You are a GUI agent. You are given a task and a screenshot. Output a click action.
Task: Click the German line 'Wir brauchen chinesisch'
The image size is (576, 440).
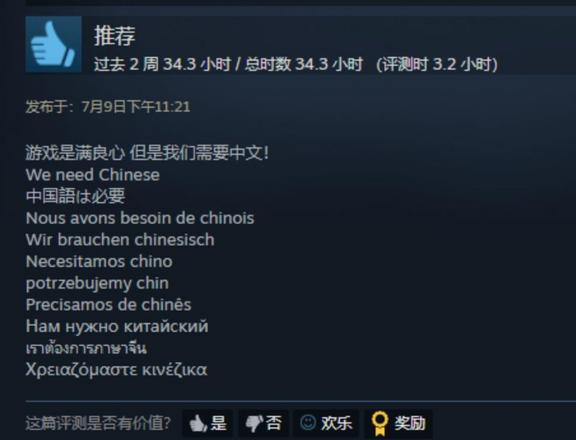(120, 240)
